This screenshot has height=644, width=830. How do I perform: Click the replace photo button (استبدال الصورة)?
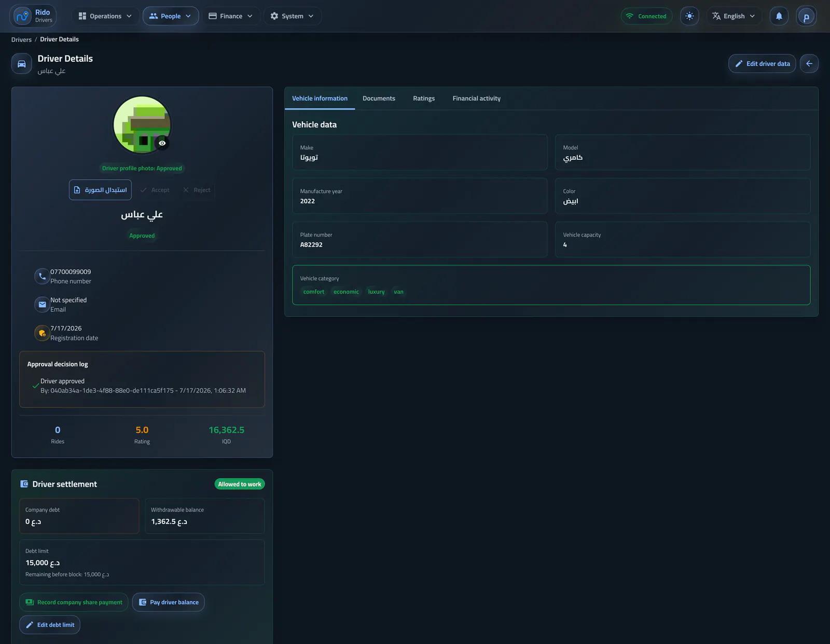(100, 190)
